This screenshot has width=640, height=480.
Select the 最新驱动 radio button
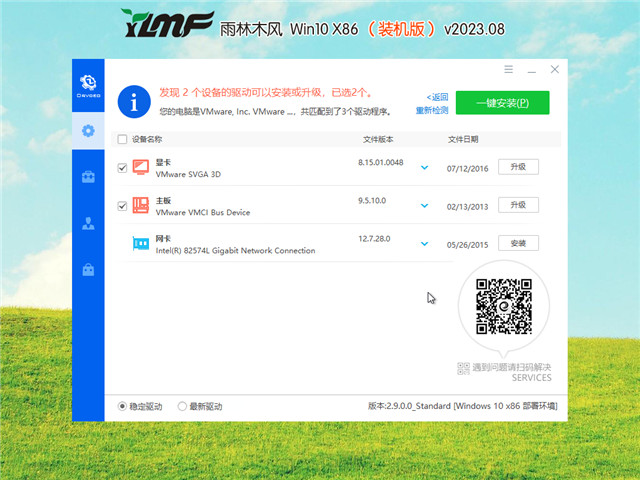182,406
